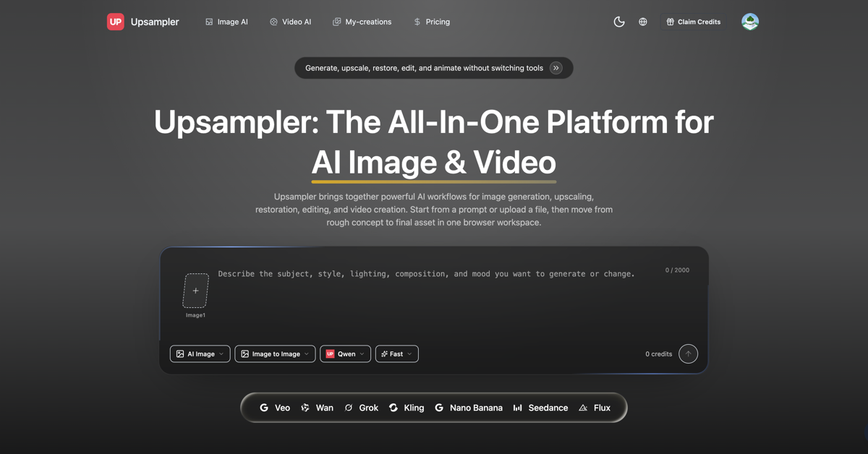Screen dimensions: 868x454
Task: Click the 'Image1' label under upload slot
Action: point(195,315)
